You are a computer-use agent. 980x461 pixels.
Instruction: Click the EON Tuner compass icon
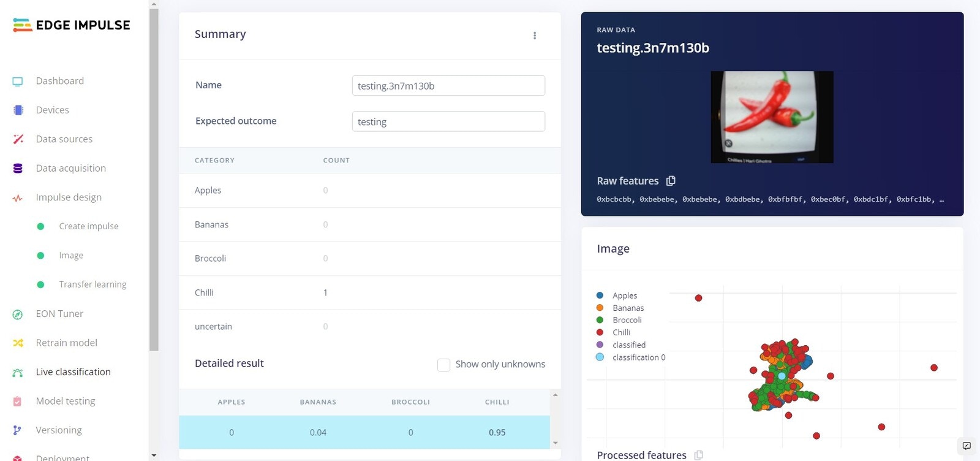[18, 314]
